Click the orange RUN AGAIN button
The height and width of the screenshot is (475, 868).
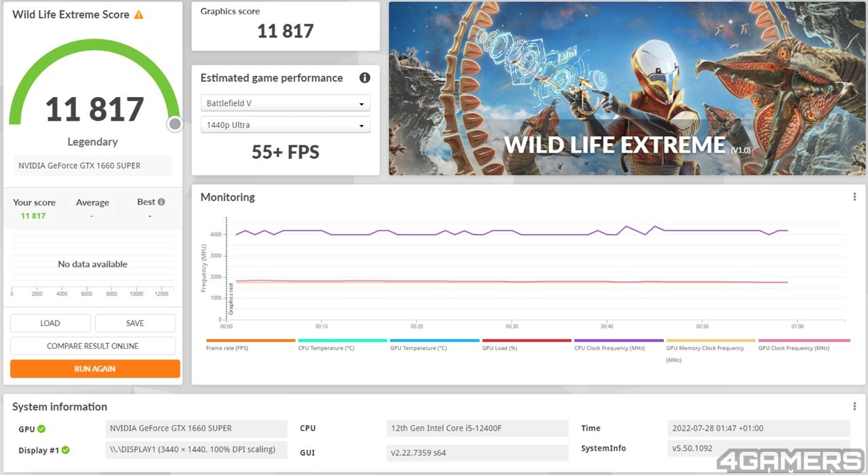[x=95, y=368]
